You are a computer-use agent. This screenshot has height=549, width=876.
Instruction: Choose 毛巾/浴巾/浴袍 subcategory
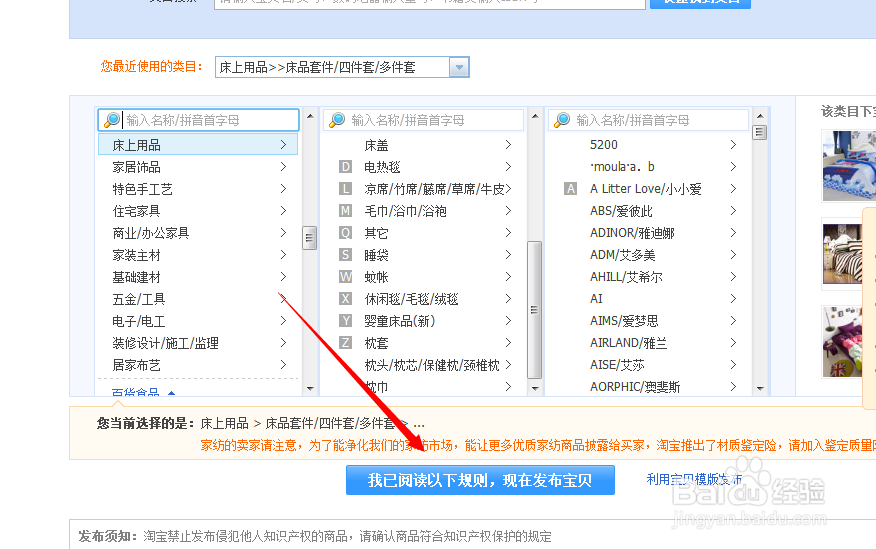click(x=405, y=211)
